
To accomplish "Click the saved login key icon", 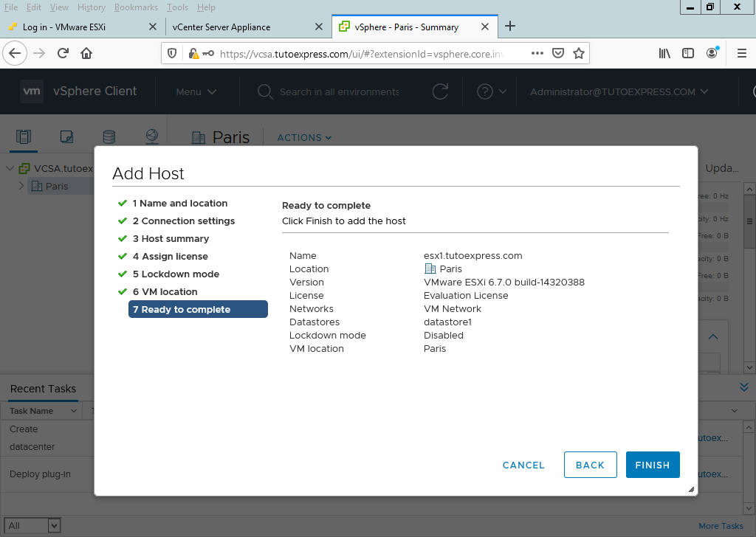I will pos(208,53).
